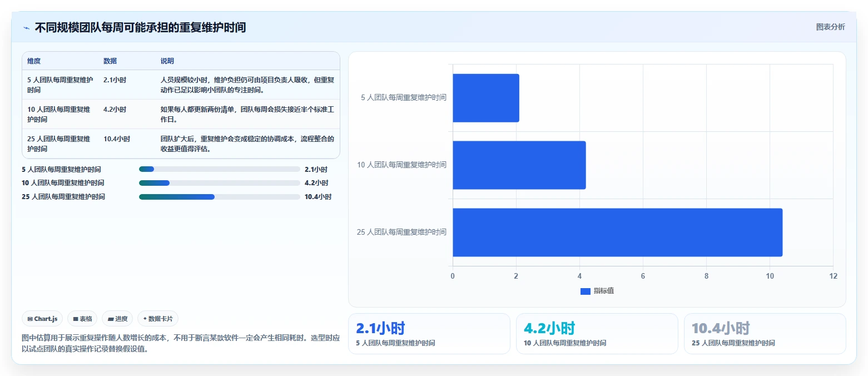Viewport: 868px width, 376px height.
Task: Click the progress bar showing 4.2小时
Action: pos(220,183)
